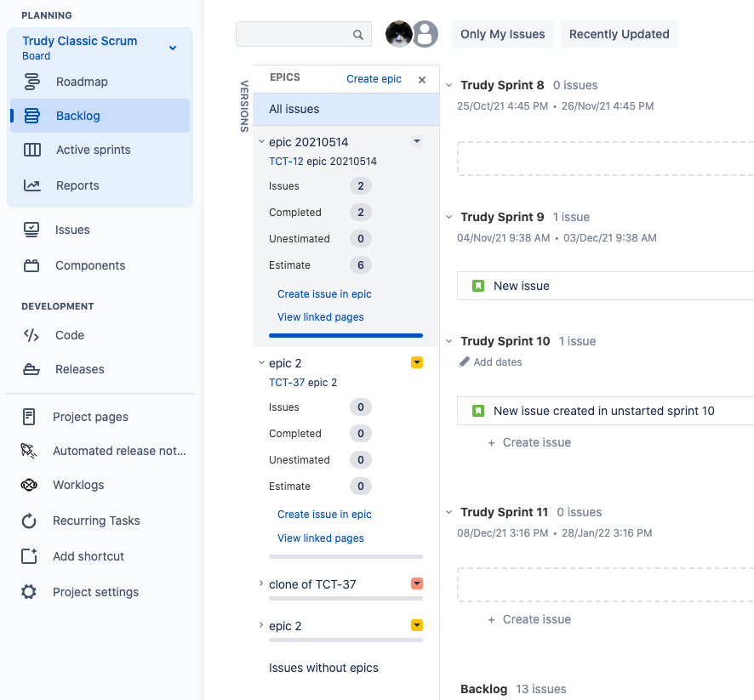Viewport: 754px width, 700px height.
Task: Open the Releases ship icon
Action: (31, 369)
